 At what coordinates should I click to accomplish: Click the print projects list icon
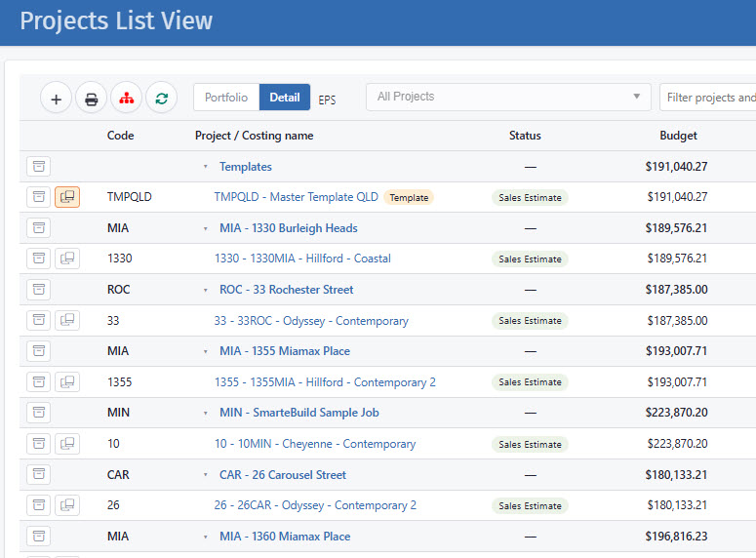pyautogui.click(x=91, y=99)
